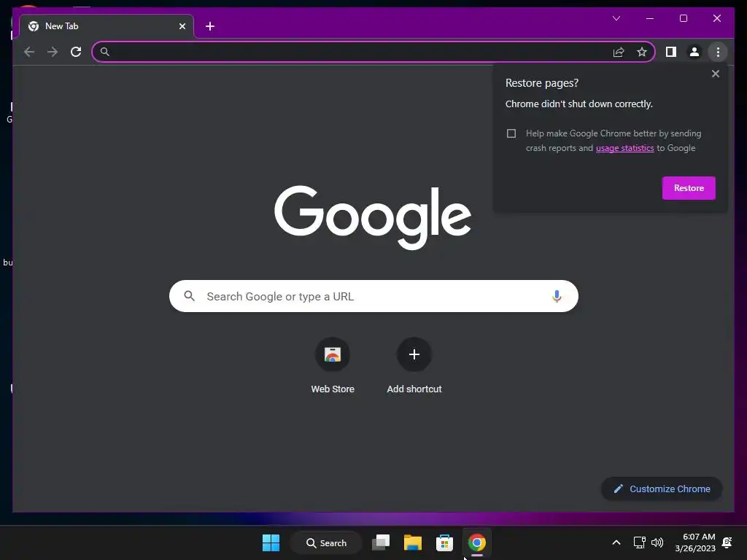Open the Web Store shortcut
The height and width of the screenshot is (560, 747).
tap(333, 366)
